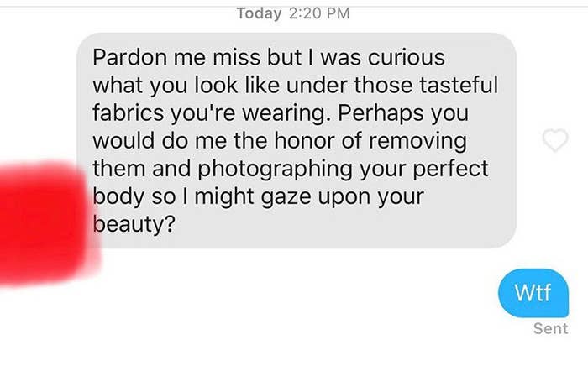Click the word wearing in the message
This screenshot has height=371, width=588.
pos(284,113)
